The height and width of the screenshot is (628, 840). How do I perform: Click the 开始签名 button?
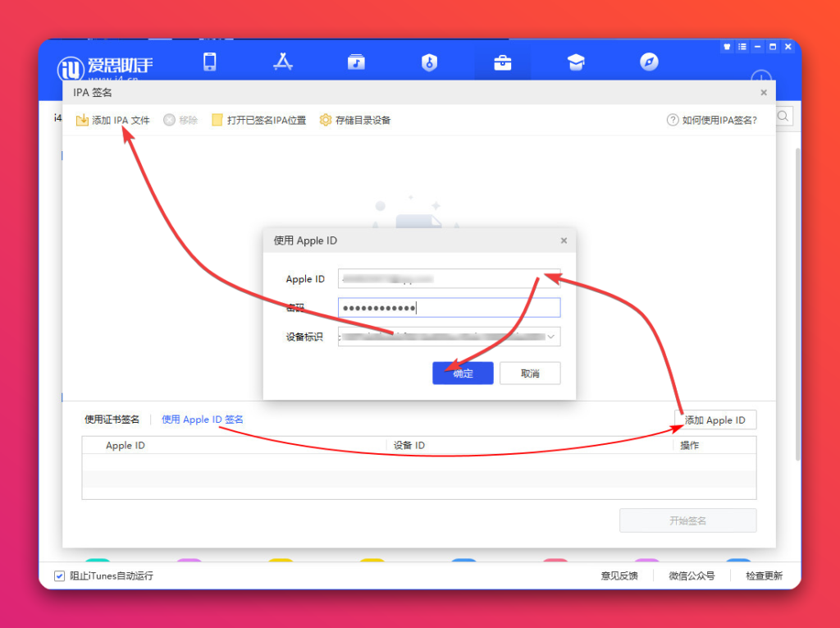pos(688,520)
